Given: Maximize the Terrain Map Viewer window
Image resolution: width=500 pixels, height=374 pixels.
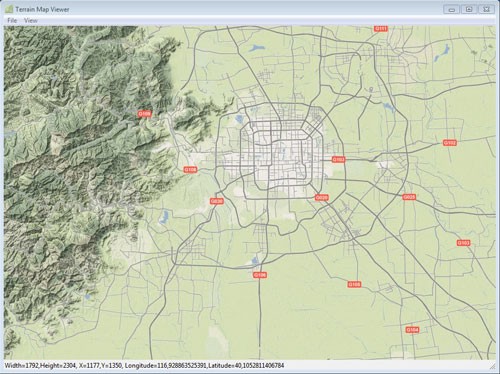Looking at the screenshot, I should coord(469,9).
